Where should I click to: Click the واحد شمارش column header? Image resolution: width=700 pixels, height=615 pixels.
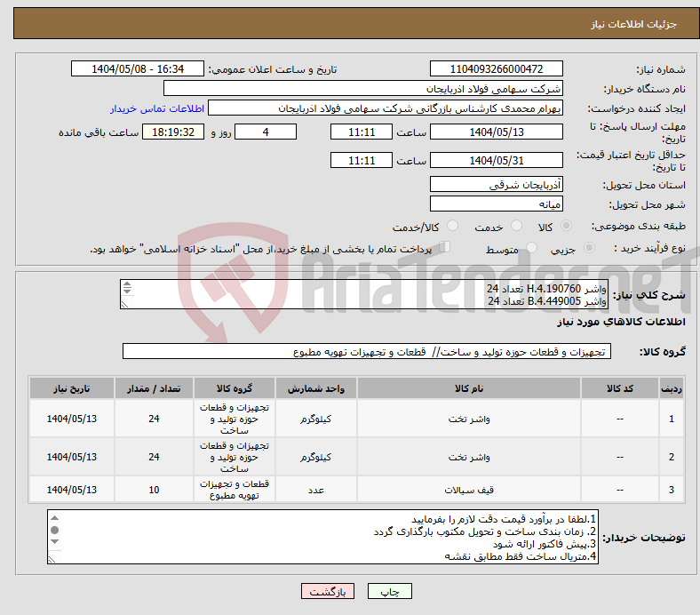[316, 388]
